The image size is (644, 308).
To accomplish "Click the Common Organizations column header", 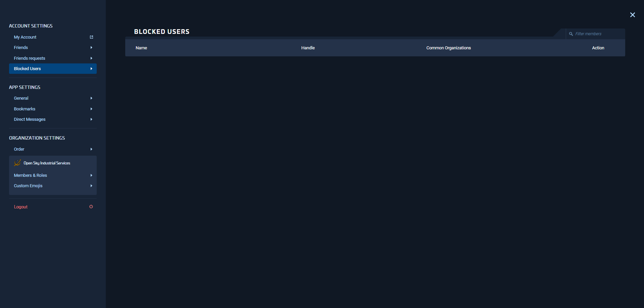I will 449,48.
